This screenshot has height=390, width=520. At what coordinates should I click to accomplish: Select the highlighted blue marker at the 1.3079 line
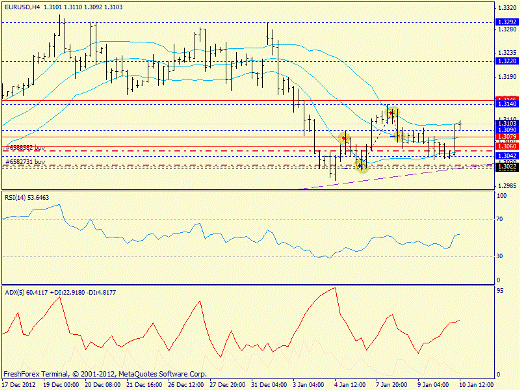click(x=399, y=136)
